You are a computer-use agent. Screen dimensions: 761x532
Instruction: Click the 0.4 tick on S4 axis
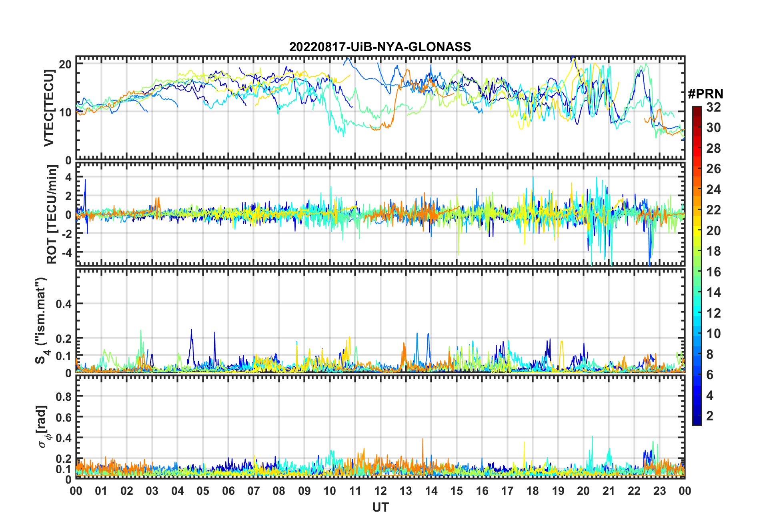click(x=64, y=304)
